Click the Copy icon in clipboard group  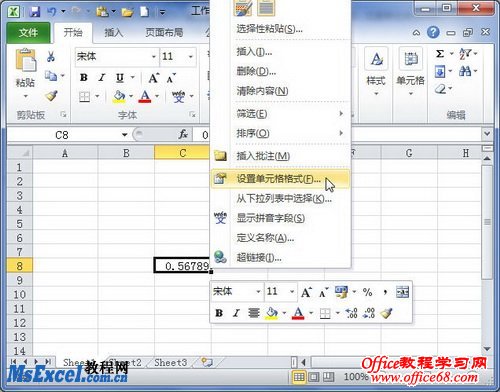coord(51,76)
